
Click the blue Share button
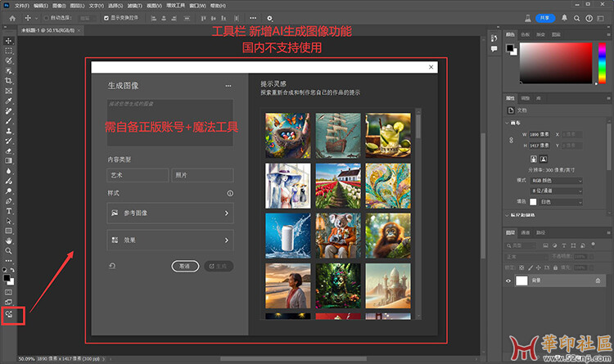tap(545, 18)
